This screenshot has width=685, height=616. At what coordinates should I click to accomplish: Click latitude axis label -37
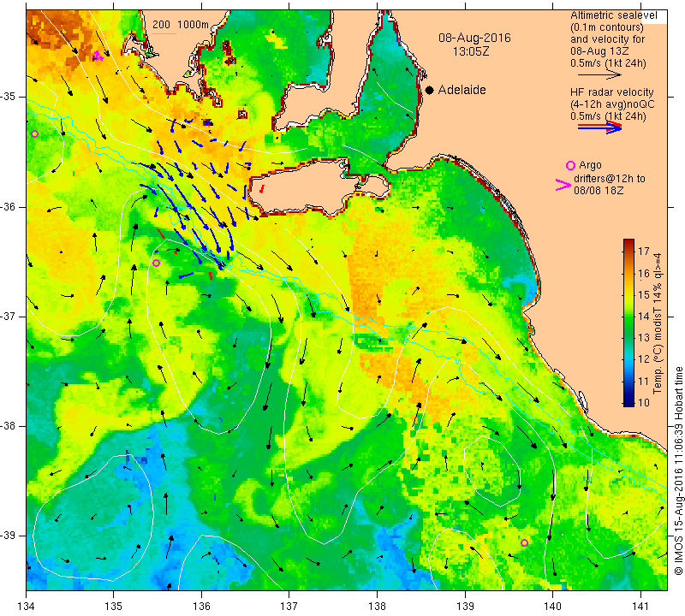pos(9,316)
